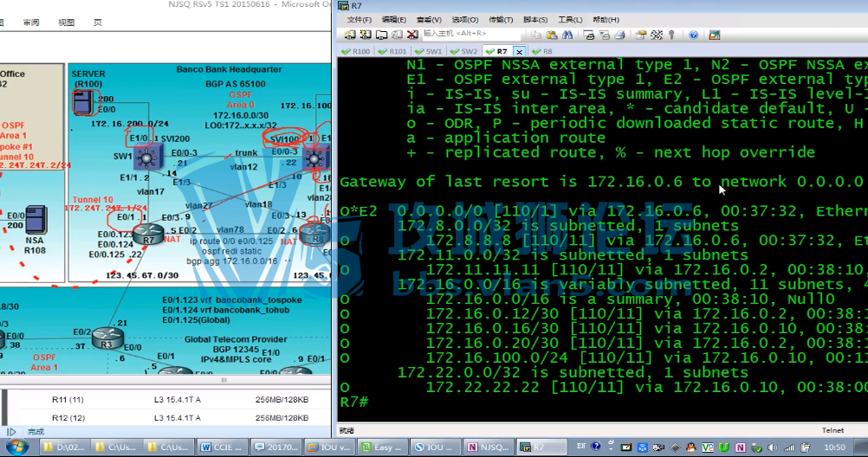Click the Print Screen toolbar icon
Viewport: 868px width, 457px height.
tap(589, 35)
